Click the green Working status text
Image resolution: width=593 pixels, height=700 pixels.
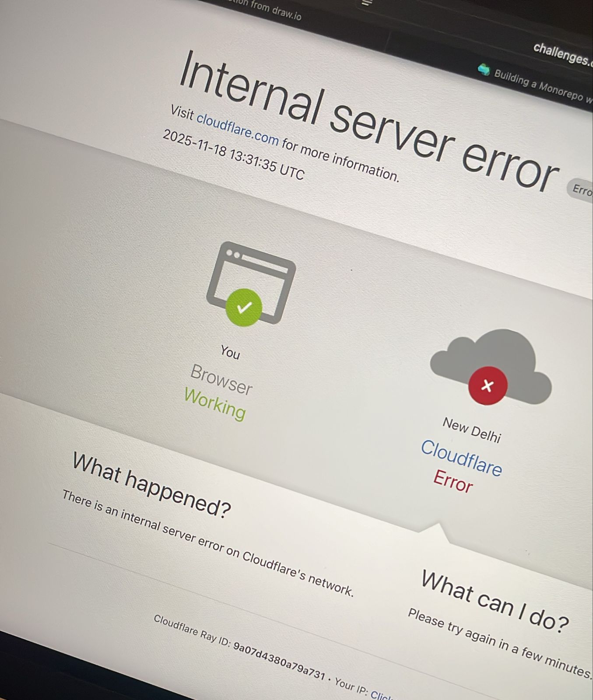(x=215, y=403)
